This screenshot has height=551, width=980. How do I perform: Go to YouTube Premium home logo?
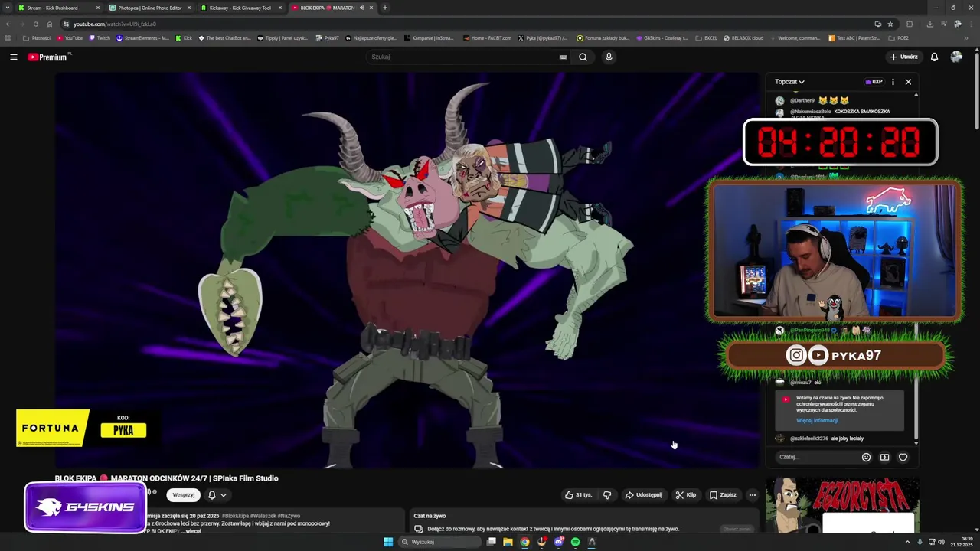[47, 57]
